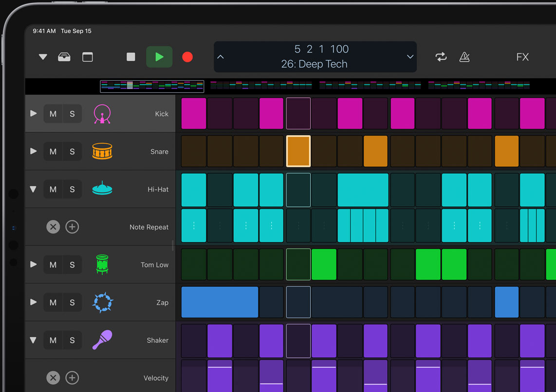This screenshot has height=392, width=556.
Task: Open the sound browser tray icon
Action: click(x=64, y=57)
